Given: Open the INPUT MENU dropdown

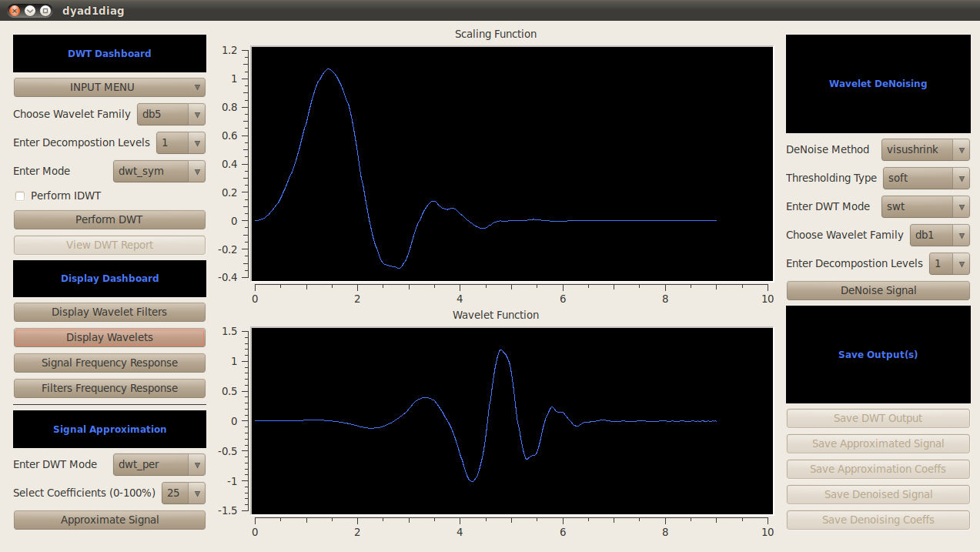Looking at the screenshot, I should 109,87.
